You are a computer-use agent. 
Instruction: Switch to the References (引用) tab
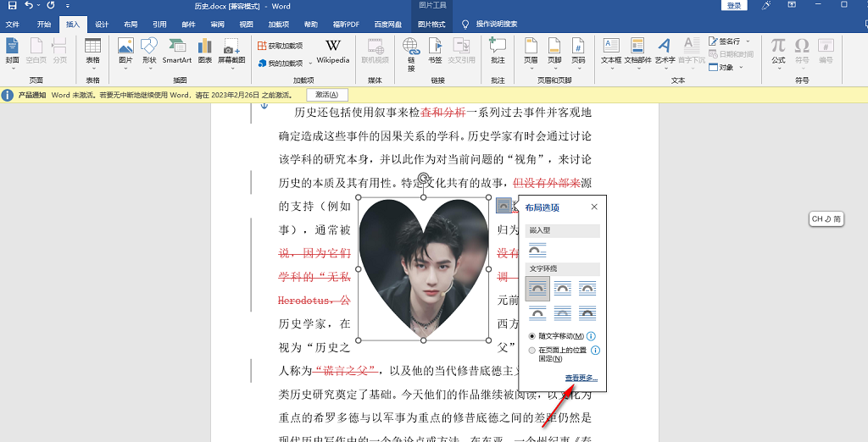coord(159,25)
